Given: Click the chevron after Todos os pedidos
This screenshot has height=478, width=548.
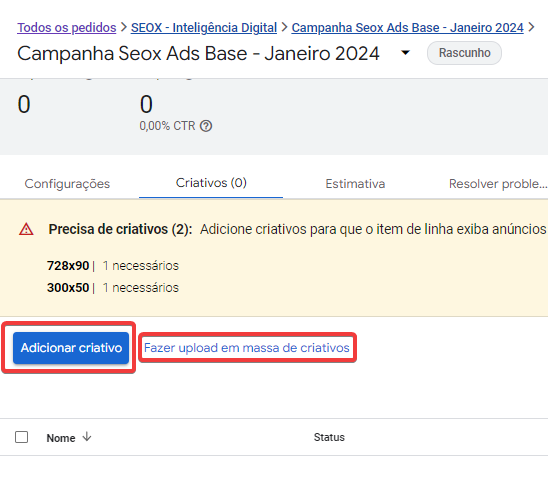Looking at the screenshot, I should pos(123,27).
